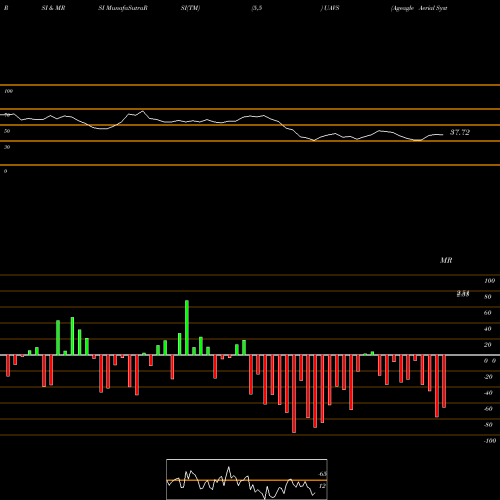This screenshot has height=500, width=500.
Task: Click the '(5,5' parameter text in header
Action: [x=257, y=8]
